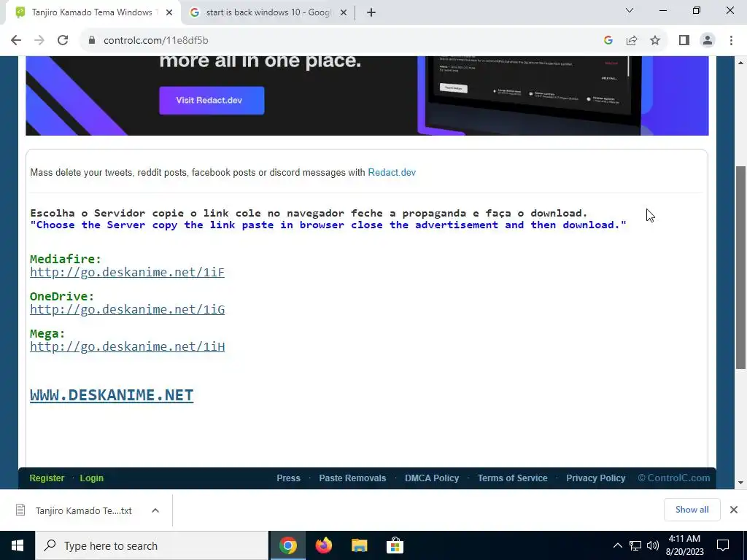
Task: Open Microsoft Store from the taskbar
Action: [x=395, y=545]
